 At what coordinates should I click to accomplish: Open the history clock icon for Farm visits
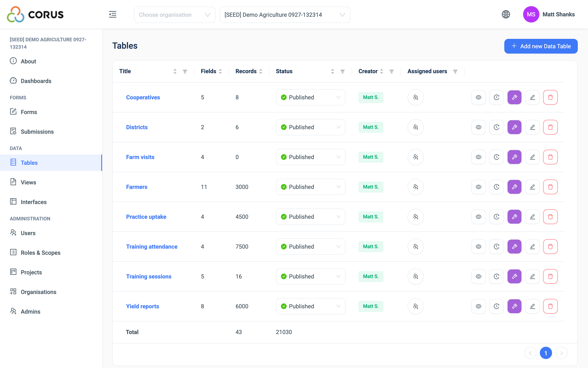tap(496, 157)
